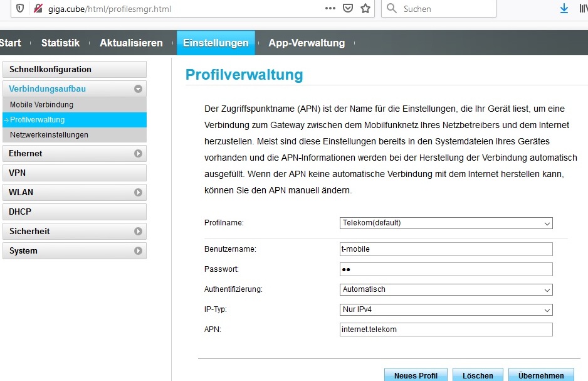Click the tracking protection shield icon
588x381 pixels.
click(x=20, y=9)
